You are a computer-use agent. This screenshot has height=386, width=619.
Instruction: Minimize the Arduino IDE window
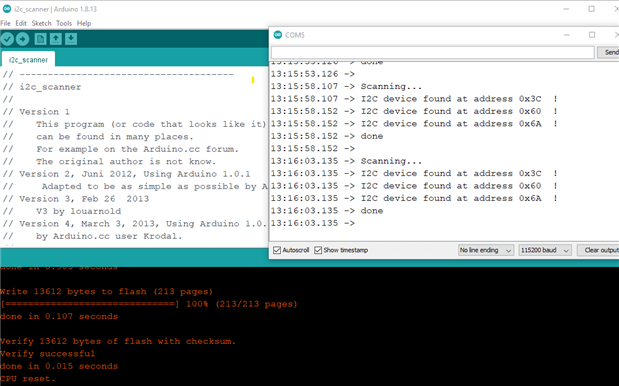[566, 9]
